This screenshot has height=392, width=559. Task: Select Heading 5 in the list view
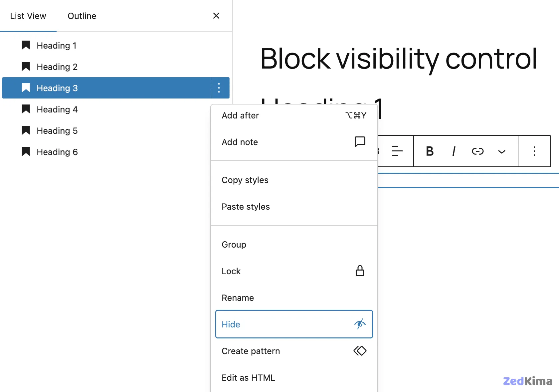coord(57,130)
